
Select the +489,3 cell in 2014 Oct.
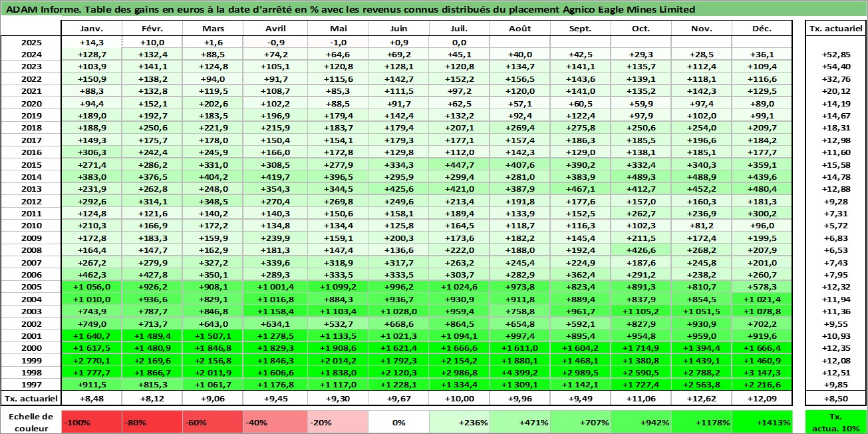[x=641, y=177]
